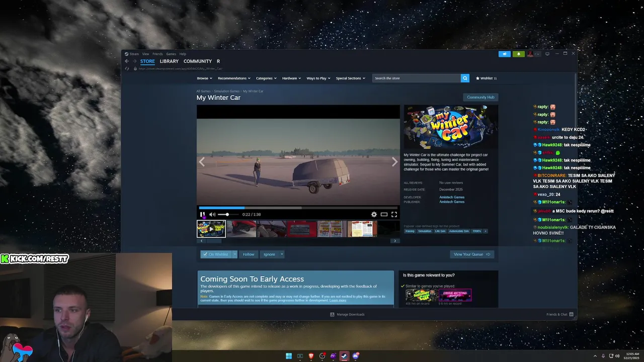Seek along the trailer progress bar
This screenshot has width=644, height=362.
click(x=298, y=207)
